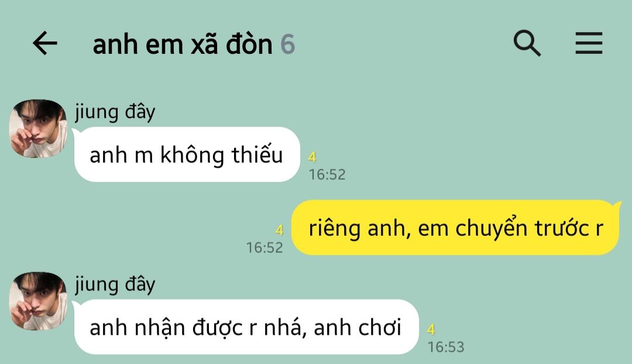Open search in this chat
The image size is (632, 364).
click(527, 43)
